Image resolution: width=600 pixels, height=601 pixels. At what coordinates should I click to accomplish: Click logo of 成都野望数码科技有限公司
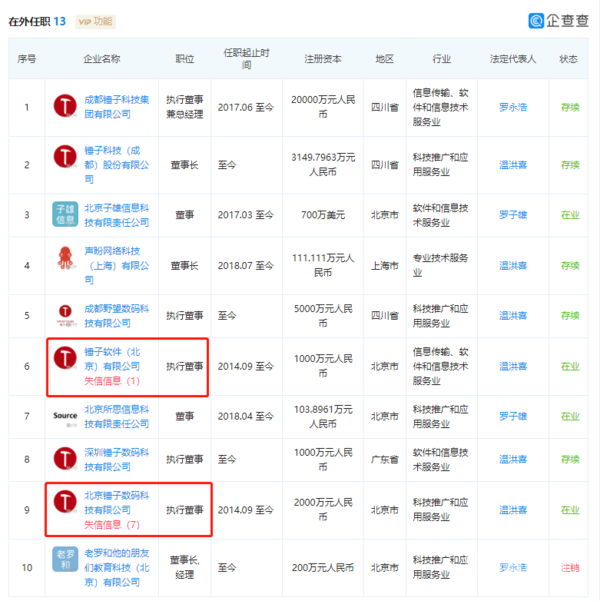(65, 315)
